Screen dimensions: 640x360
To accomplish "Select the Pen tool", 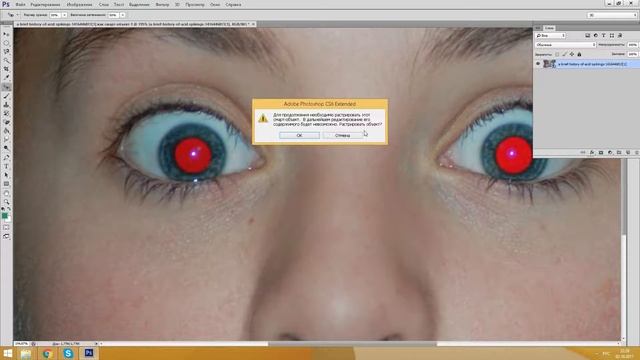I will pyautogui.click(x=6, y=157).
